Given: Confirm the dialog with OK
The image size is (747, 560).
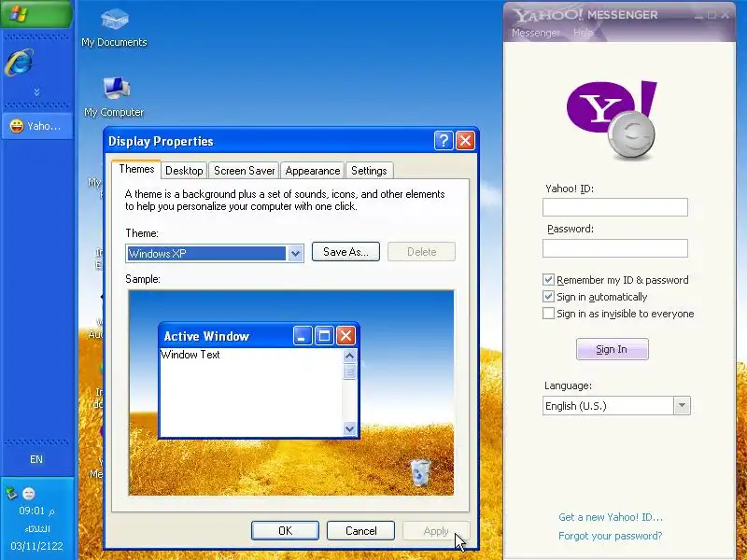Looking at the screenshot, I should click(285, 530).
